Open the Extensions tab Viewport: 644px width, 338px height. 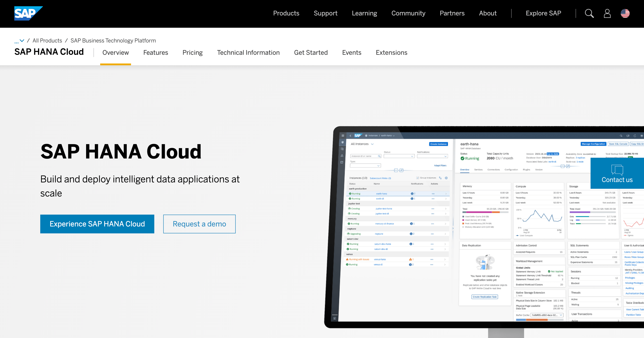pyautogui.click(x=392, y=53)
